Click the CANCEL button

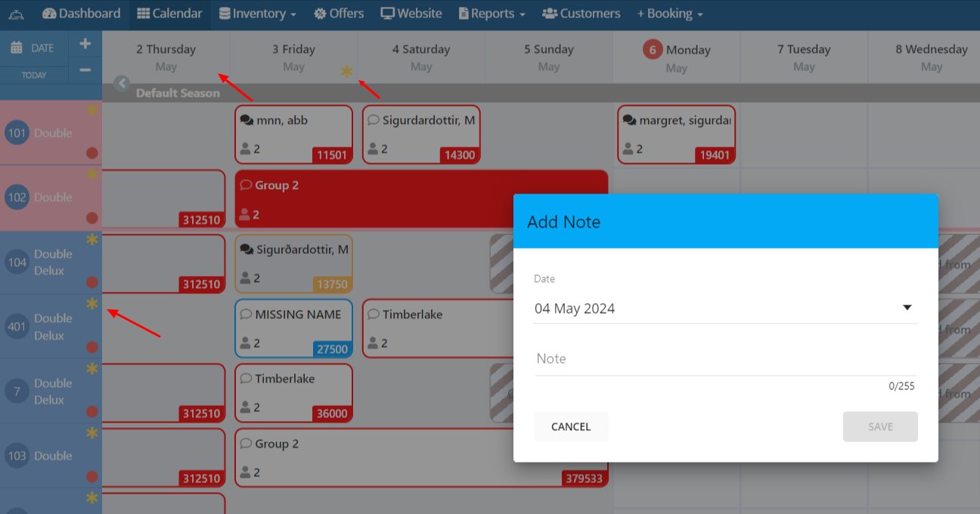point(571,427)
